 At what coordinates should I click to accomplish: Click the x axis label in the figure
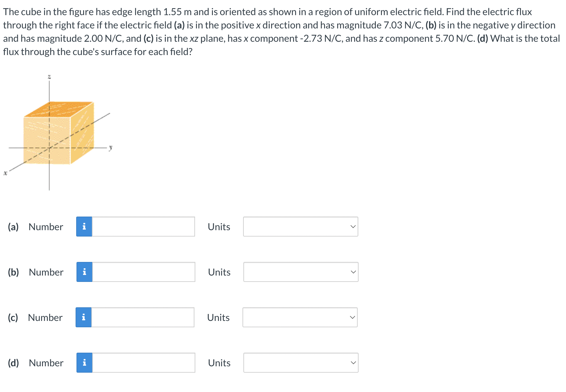pyautogui.click(x=5, y=173)
